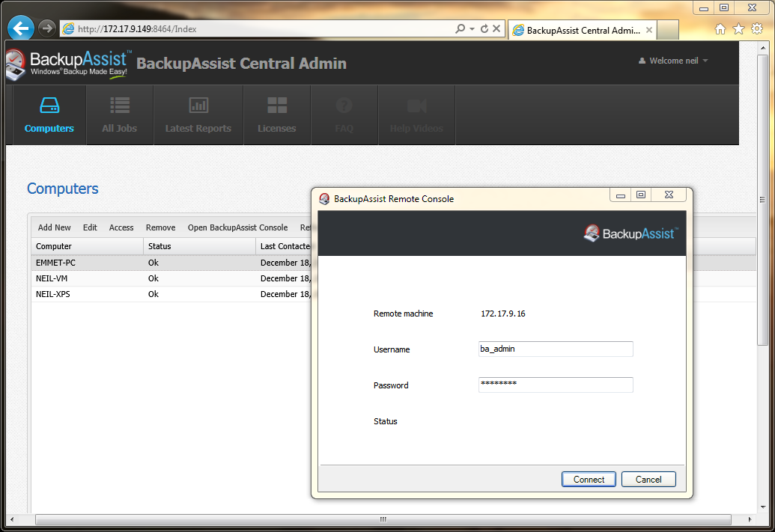Open a new blank browser tab

click(x=668, y=30)
